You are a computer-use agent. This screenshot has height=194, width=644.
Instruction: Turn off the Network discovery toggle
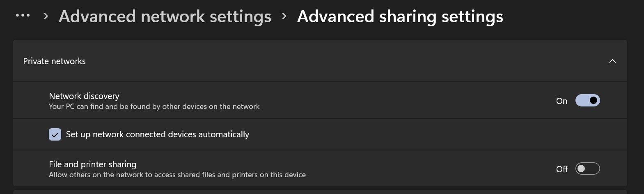coord(587,100)
